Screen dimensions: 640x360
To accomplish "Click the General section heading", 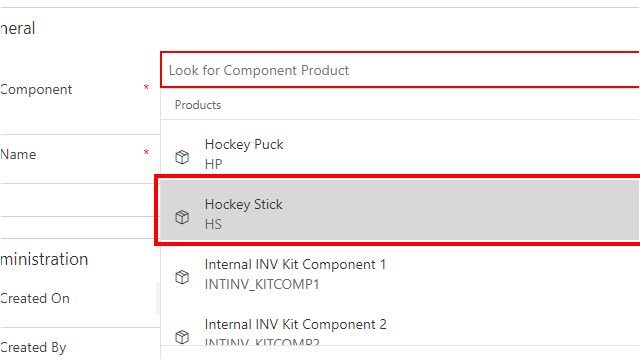I will (18, 29).
